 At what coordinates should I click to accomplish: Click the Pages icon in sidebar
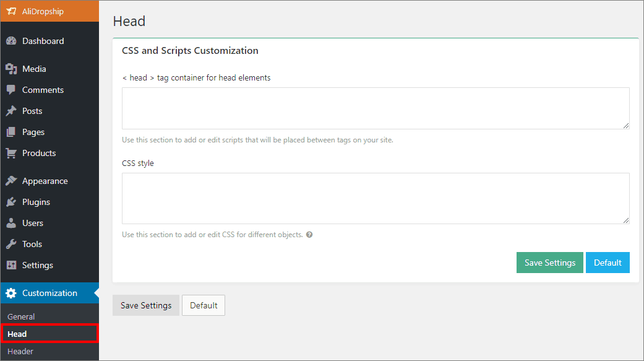[11, 132]
